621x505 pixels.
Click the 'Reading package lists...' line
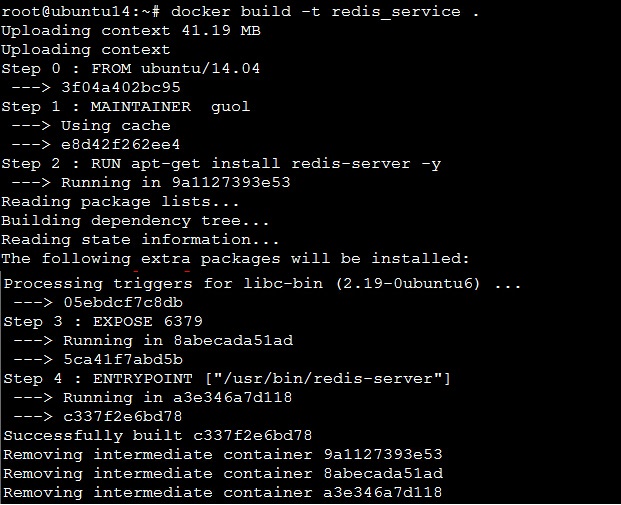tap(120, 202)
